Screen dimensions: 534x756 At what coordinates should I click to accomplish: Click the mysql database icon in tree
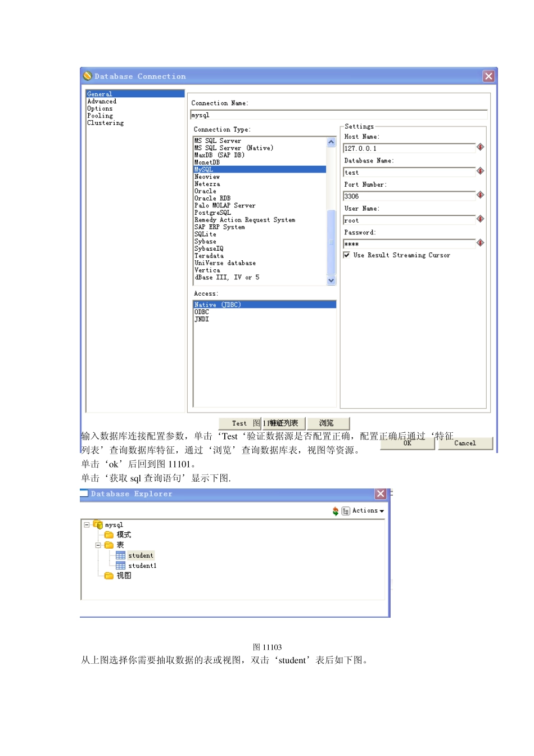[98, 525]
